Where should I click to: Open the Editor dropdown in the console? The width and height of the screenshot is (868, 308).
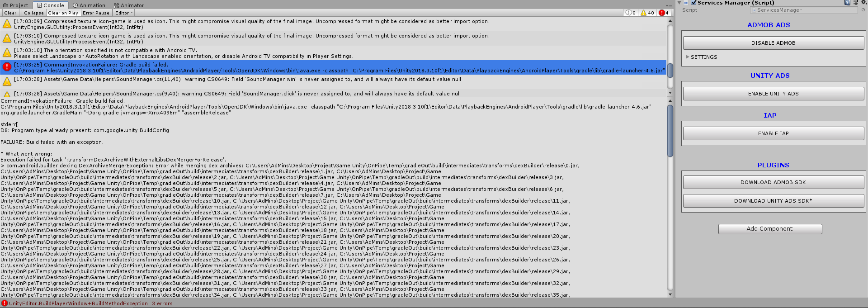click(x=124, y=13)
